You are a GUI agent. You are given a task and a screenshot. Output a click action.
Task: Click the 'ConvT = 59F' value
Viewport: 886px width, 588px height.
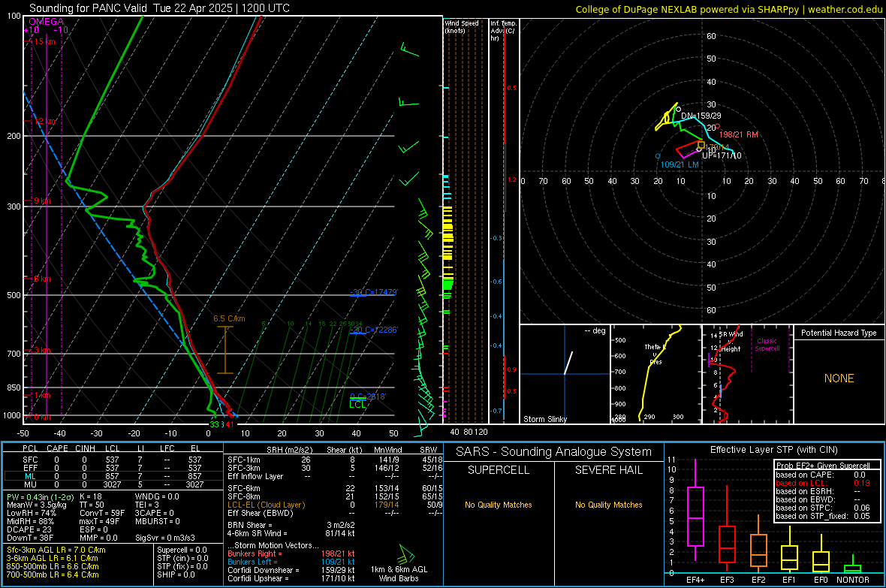(102, 513)
